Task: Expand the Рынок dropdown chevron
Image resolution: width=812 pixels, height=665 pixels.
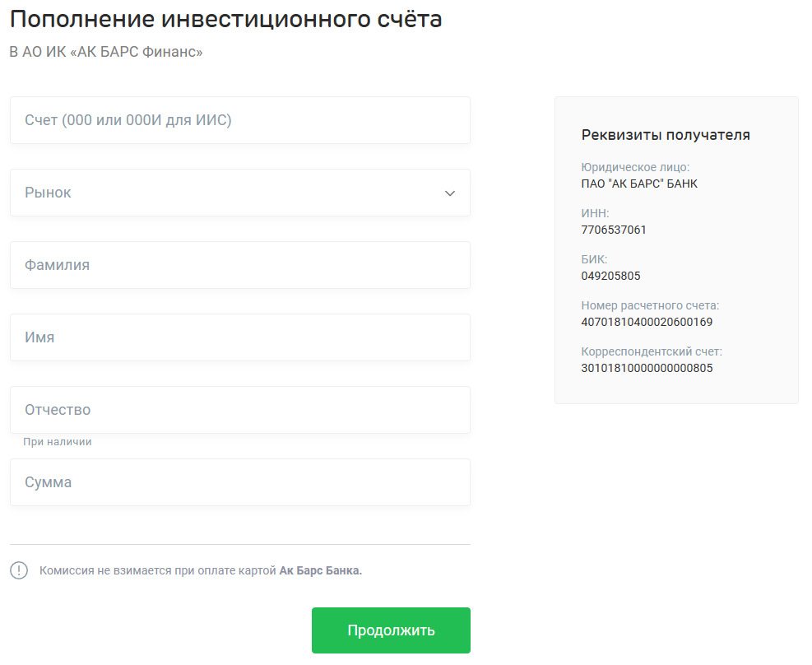Action: pyautogui.click(x=449, y=193)
